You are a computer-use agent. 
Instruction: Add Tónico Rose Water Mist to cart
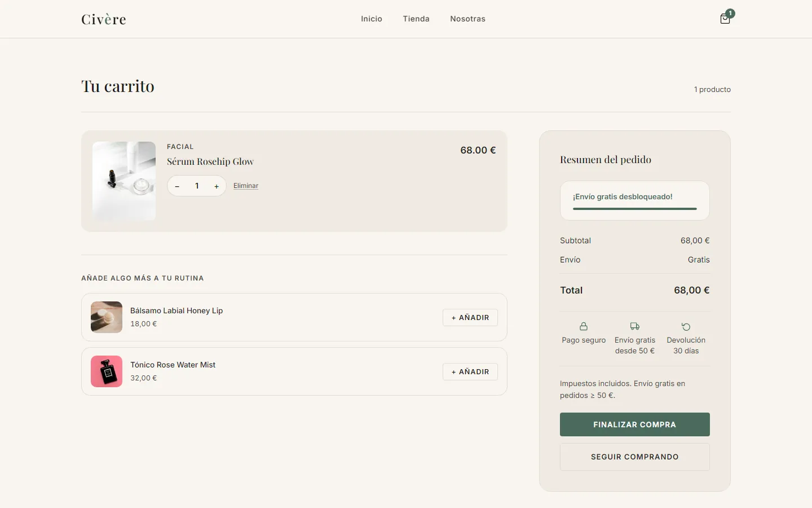pyautogui.click(x=470, y=371)
